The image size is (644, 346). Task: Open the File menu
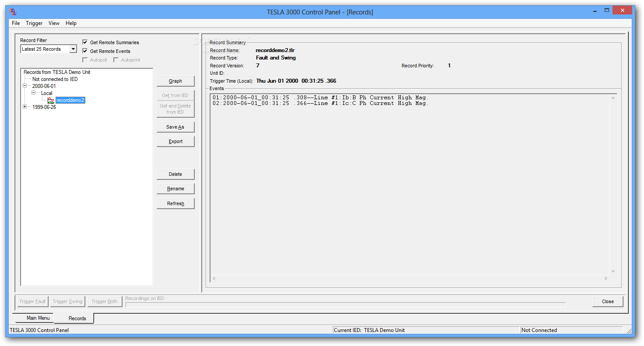[16, 23]
